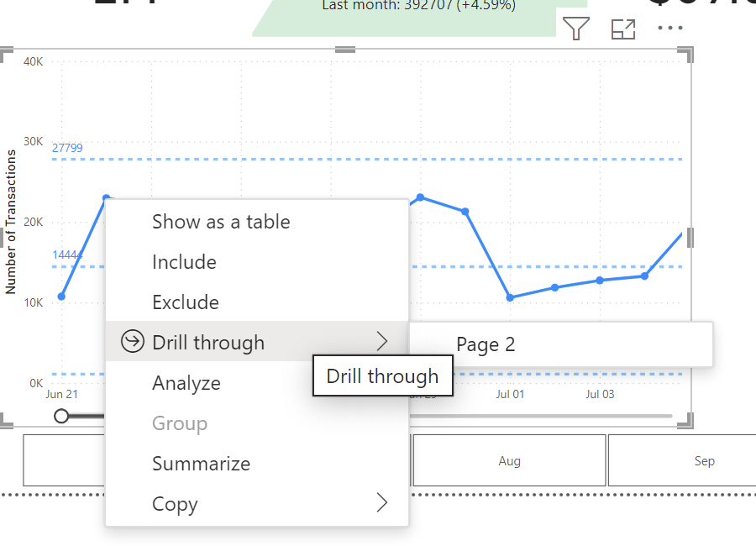Click the Number of Transactions axis title
This screenshot has width=756, height=546.
coord(10,222)
